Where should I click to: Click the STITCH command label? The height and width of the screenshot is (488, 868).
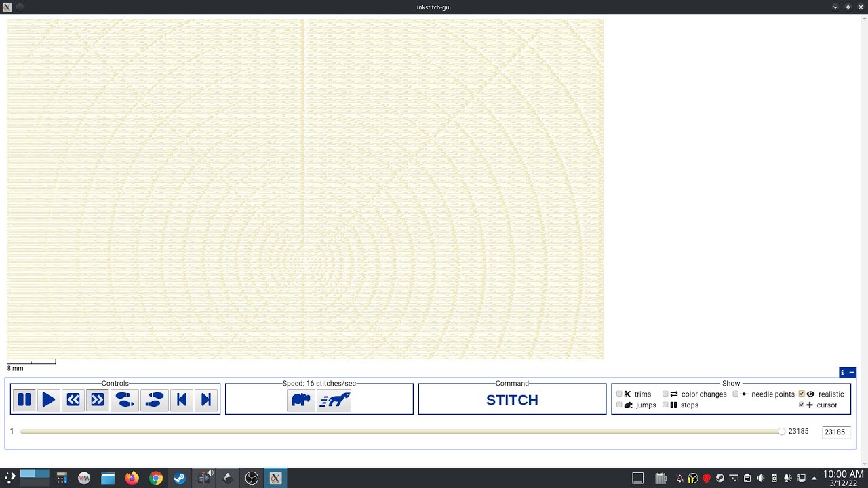(512, 400)
